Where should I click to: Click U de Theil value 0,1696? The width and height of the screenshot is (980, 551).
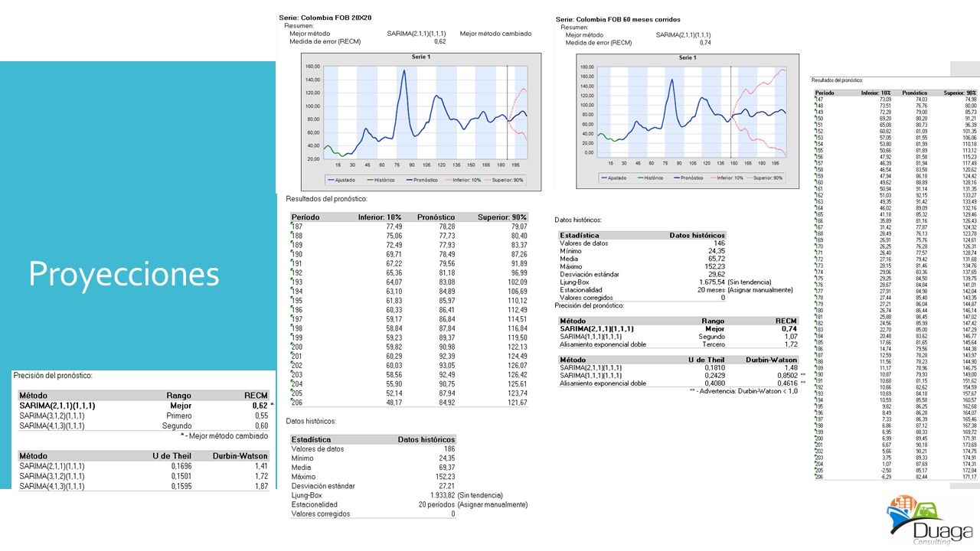point(181,465)
